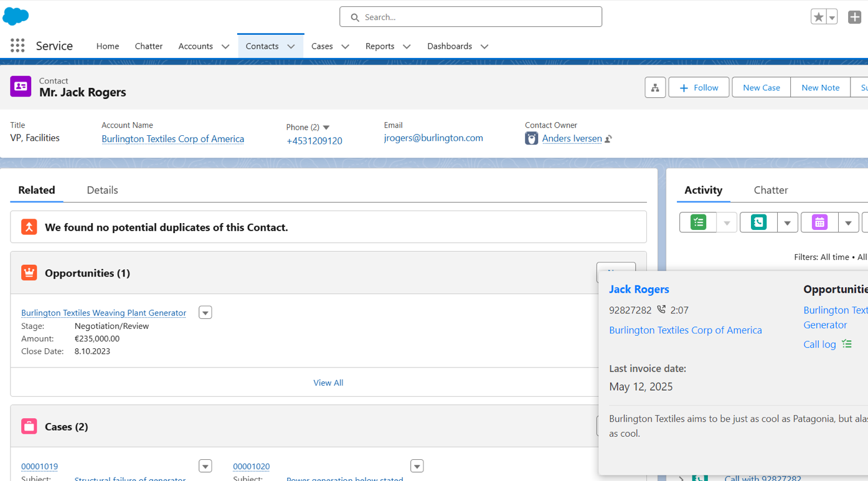The image size is (868, 481).
Task: Click the Anders Iversen avatar icon
Action: 531,138
